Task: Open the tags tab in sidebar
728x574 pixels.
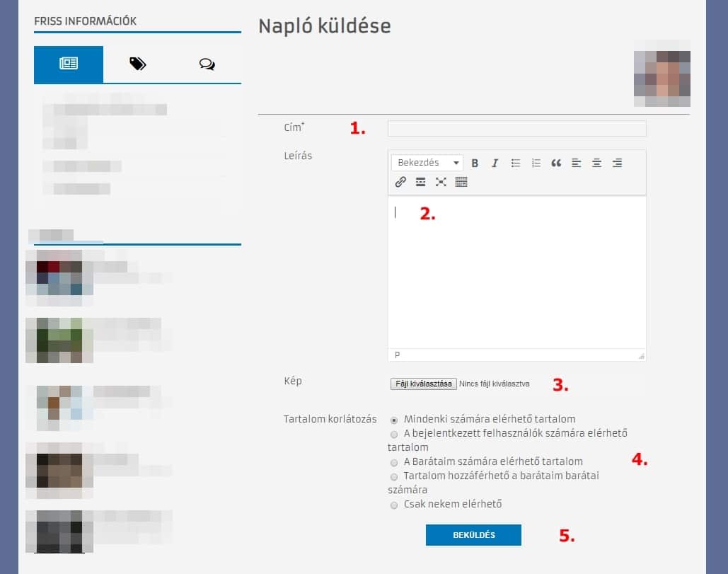Action: tap(137, 64)
